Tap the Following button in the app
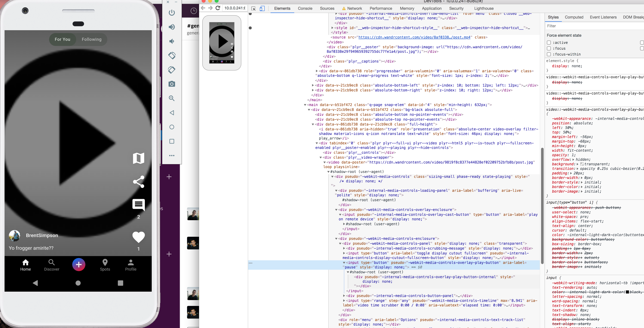Viewport: 644px width, 328px height. point(91,39)
